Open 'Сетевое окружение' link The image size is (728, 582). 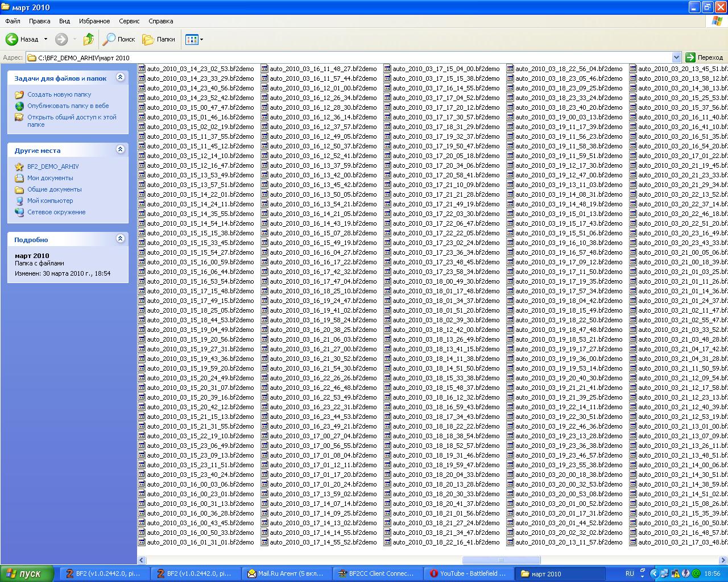click(56, 212)
